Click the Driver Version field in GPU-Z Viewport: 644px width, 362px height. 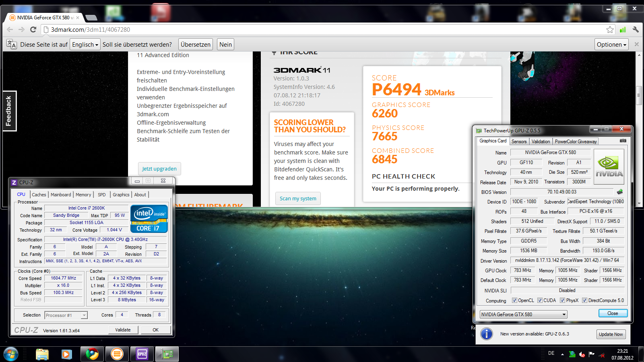coord(567,260)
